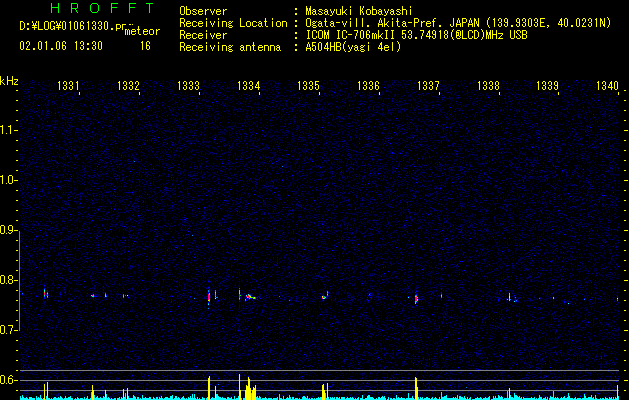This screenshot has height=400, width=629.
Task: Click the curved echo after 1335
Action: tap(325, 296)
